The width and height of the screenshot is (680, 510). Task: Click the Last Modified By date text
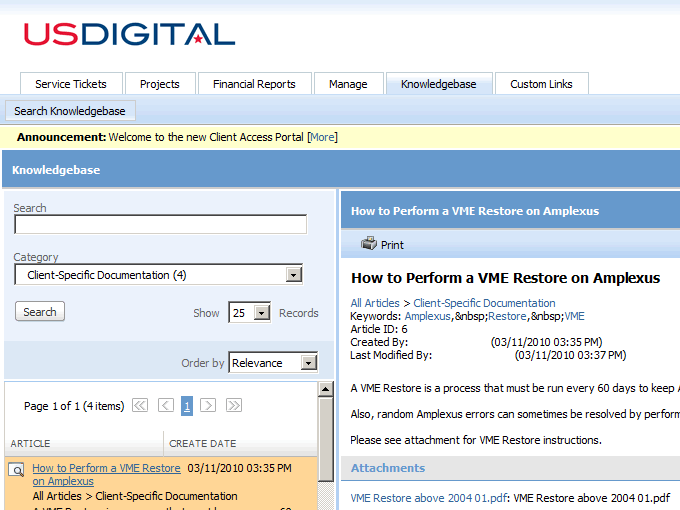[570, 355]
